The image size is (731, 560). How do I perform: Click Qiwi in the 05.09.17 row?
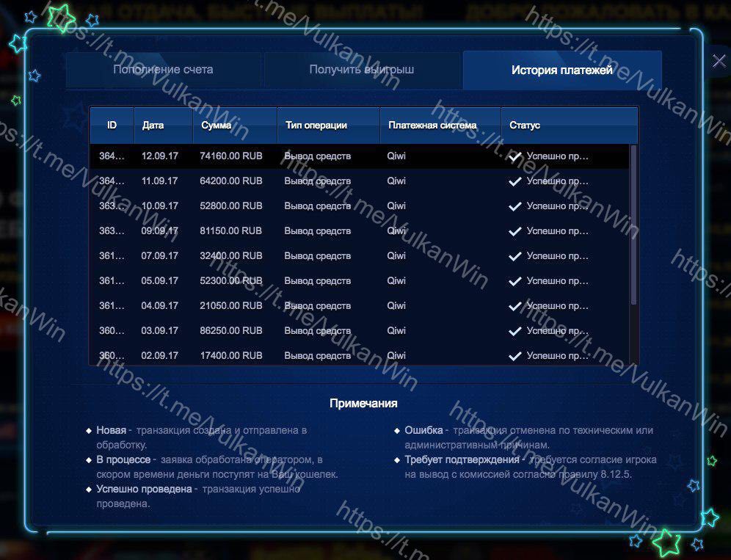[396, 280]
